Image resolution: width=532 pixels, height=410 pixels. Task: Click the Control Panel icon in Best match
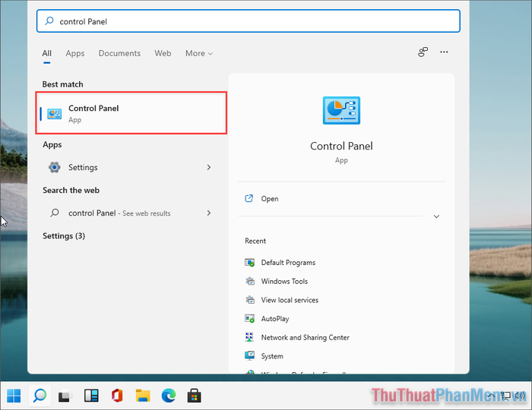click(x=54, y=114)
